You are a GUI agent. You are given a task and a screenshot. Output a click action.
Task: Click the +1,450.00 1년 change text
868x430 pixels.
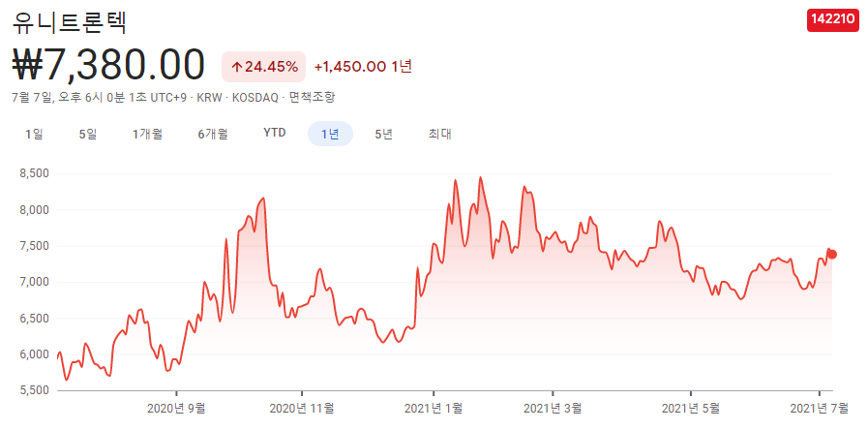[363, 67]
